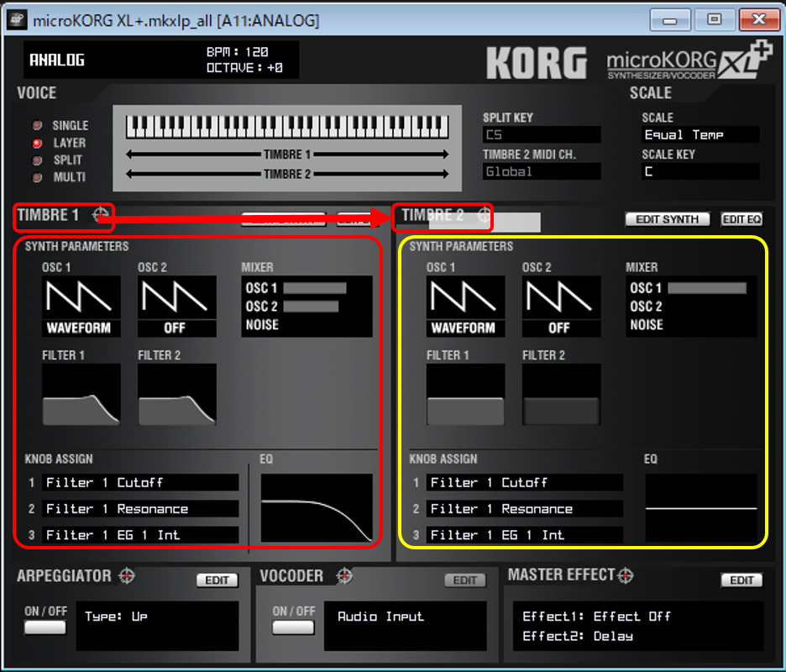
Task: Click Effect1: Effect Off text
Action: point(596,617)
